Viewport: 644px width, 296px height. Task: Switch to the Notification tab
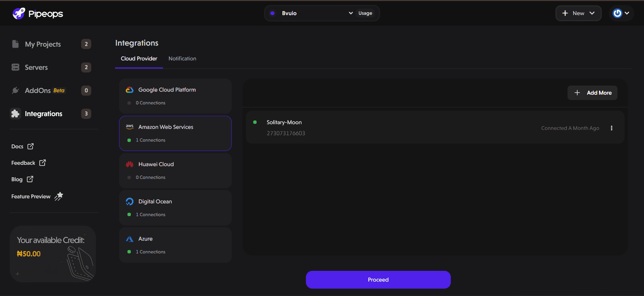182,59
